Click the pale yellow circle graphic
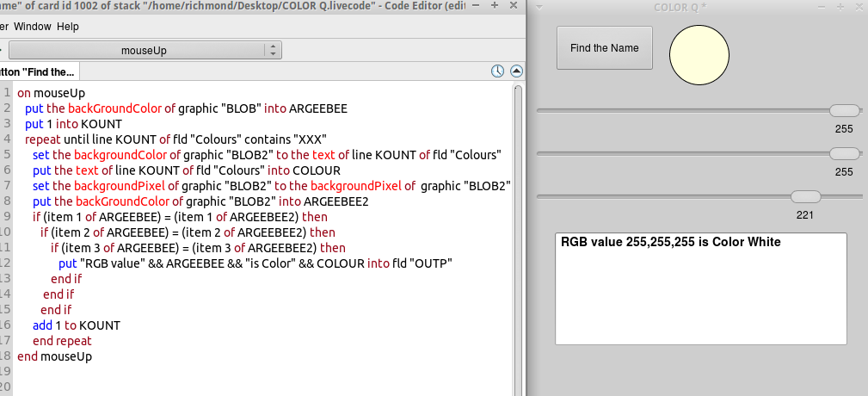868x396 pixels. (699, 56)
